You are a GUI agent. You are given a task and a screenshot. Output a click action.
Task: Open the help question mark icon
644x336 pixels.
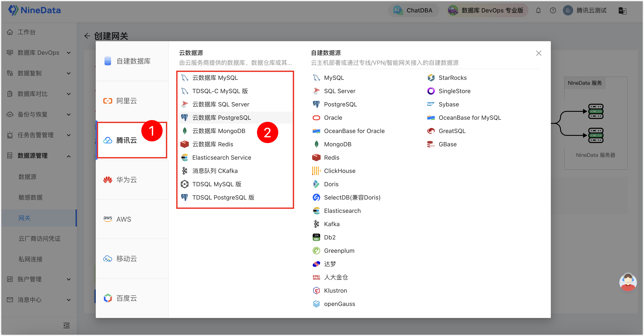click(553, 11)
